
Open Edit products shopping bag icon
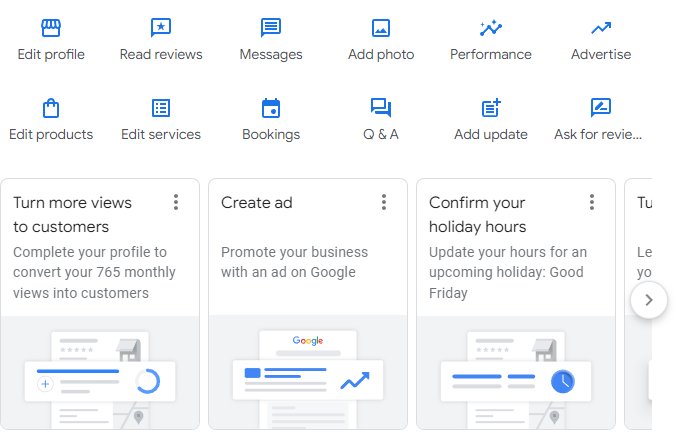tap(51, 108)
